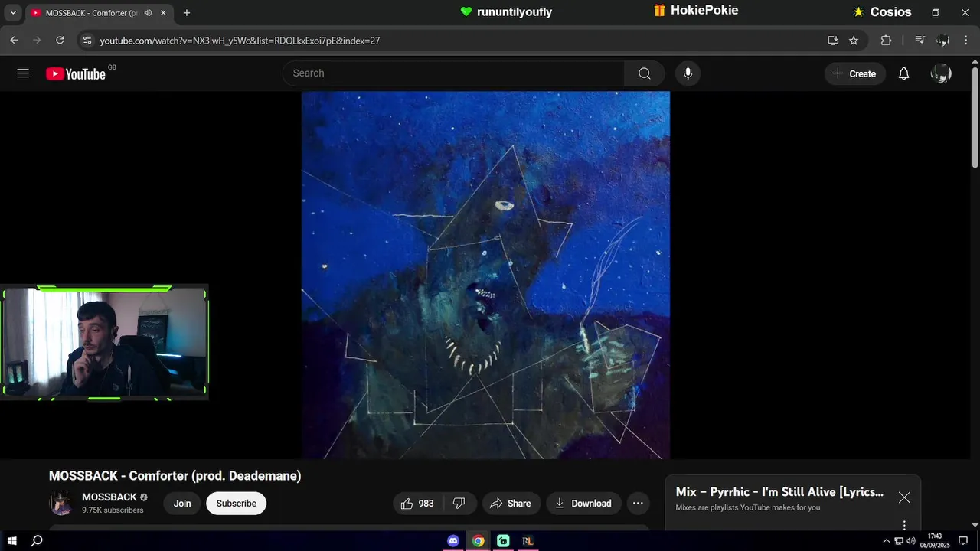The width and height of the screenshot is (980, 551).
Task: Open Chrome from the taskbar
Action: (x=478, y=541)
